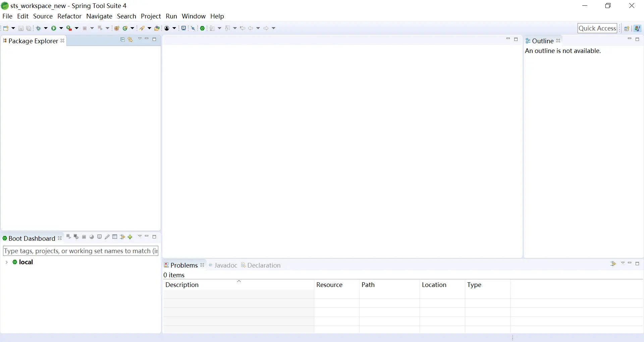Expand the local node in Boot Dashboard
The width and height of the screenshot is (644, 342).
(x=6, y=262)
